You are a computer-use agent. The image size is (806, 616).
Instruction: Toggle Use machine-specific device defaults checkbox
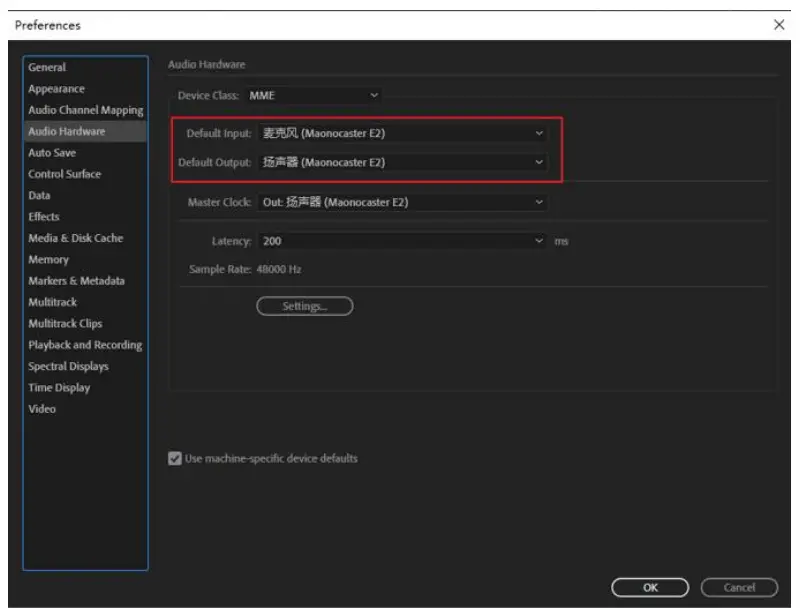(x=176, y=459)
